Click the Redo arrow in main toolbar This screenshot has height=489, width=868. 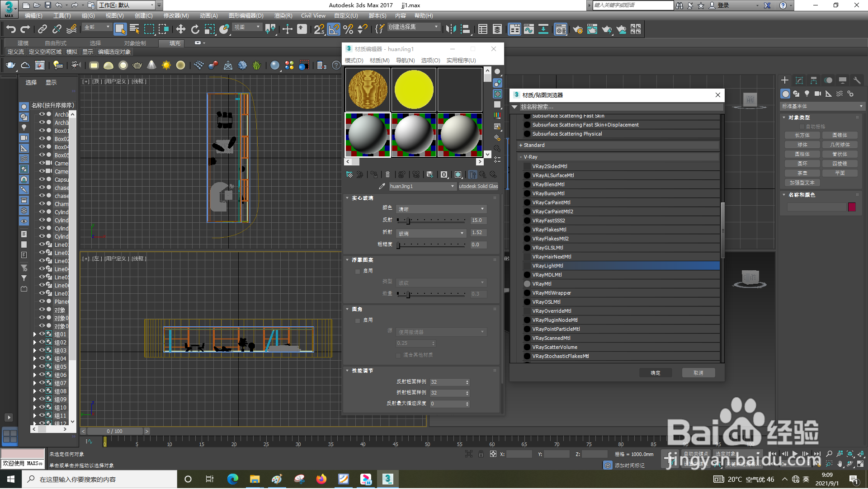pyautogui.click(x=25, y=29)
